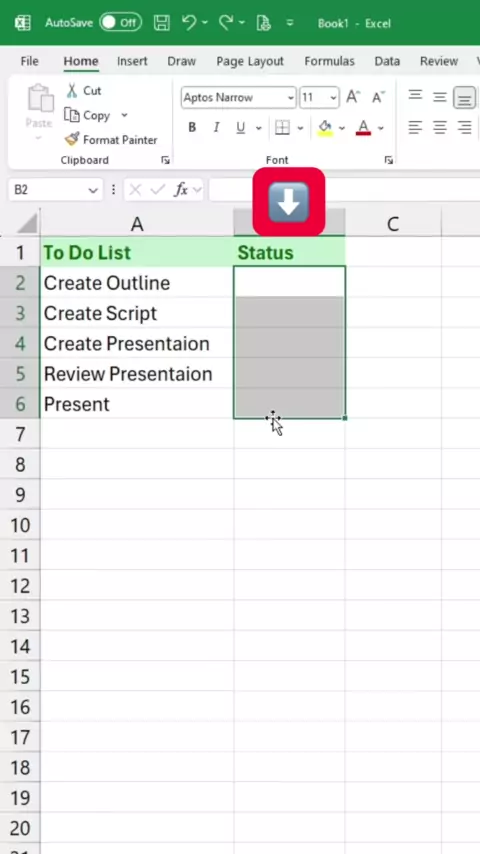Screen dimensions: 480x854
Task: Apply the yellow fill color bucket
Action: coord(325,128)
